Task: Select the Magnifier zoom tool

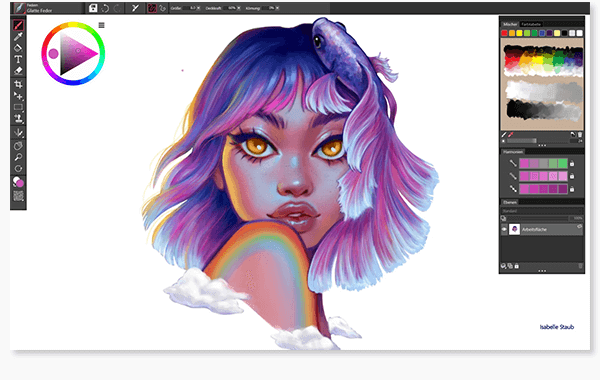Action: 18,157
